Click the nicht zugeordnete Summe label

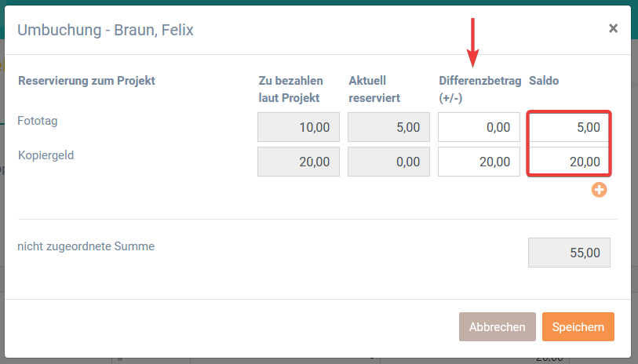[x=86, y=246]
